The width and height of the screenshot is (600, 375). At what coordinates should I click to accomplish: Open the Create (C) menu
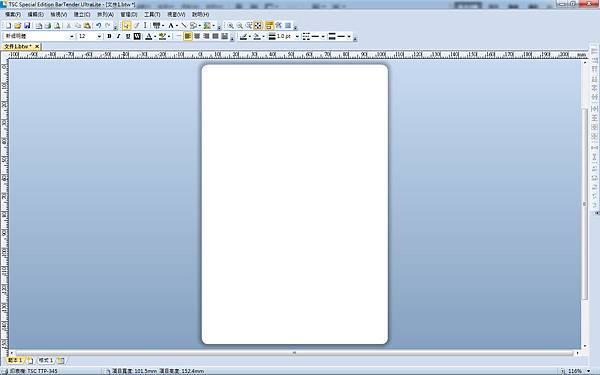82,14
